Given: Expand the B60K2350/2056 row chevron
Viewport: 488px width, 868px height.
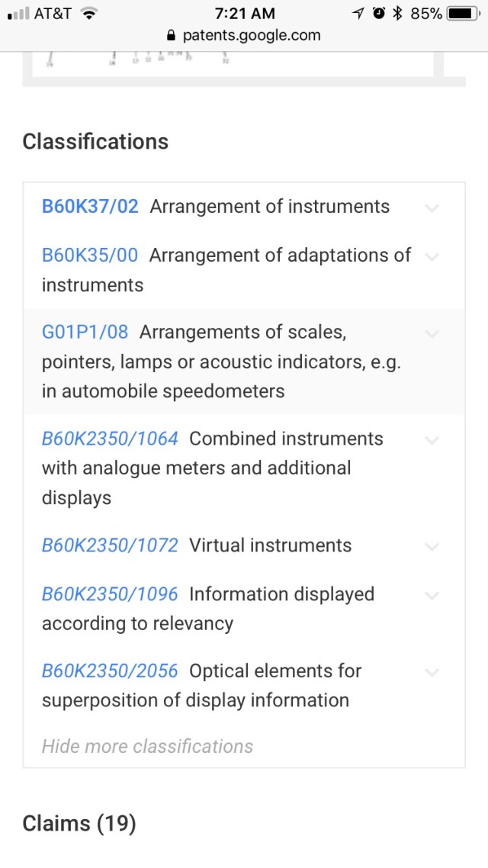Looking at the screenshot, I should coord(432,672).
